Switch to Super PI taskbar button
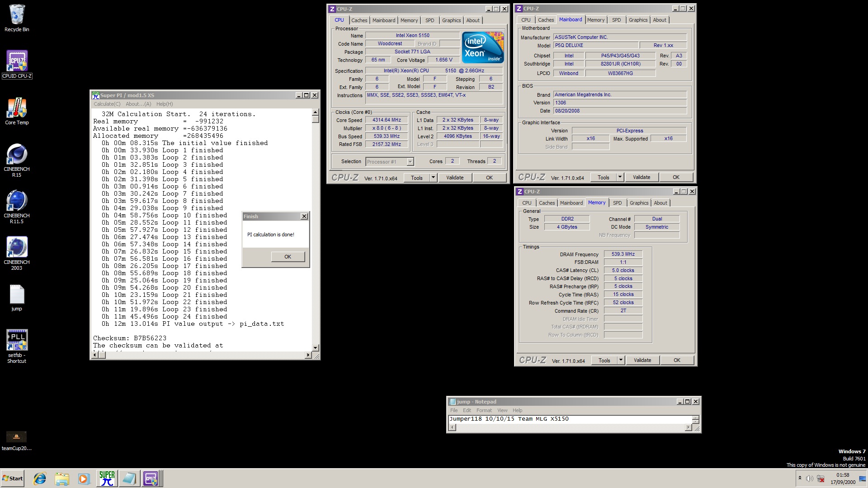This screenshot has height=488, width=868. [107, 479]
